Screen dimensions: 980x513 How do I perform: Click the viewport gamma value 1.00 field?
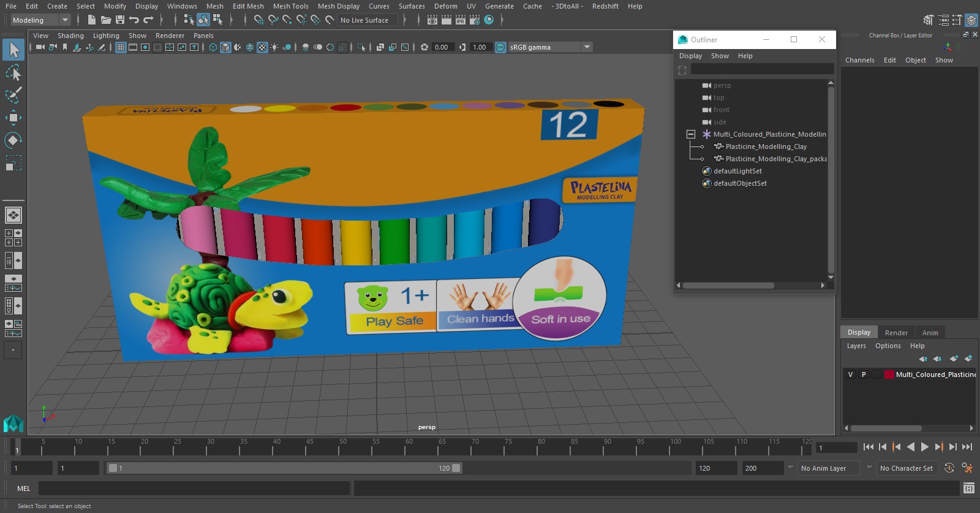coord(481,47)
